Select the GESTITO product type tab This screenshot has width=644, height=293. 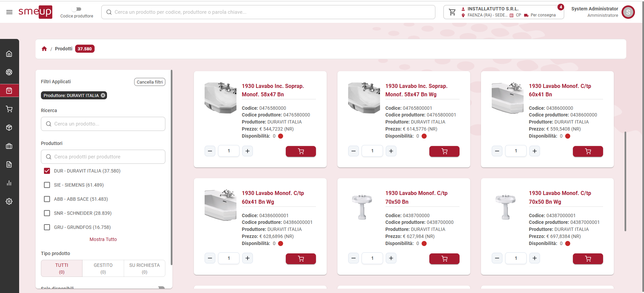[x=103, y=268]
